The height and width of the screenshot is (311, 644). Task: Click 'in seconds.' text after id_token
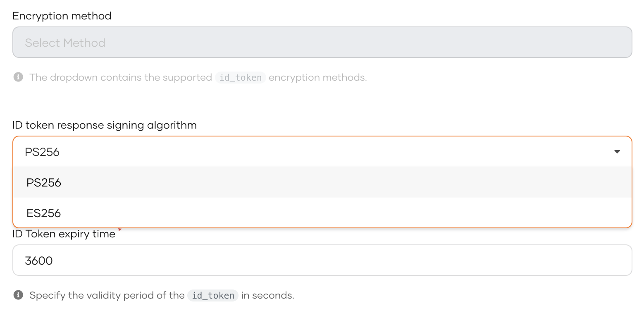(267, 295)
